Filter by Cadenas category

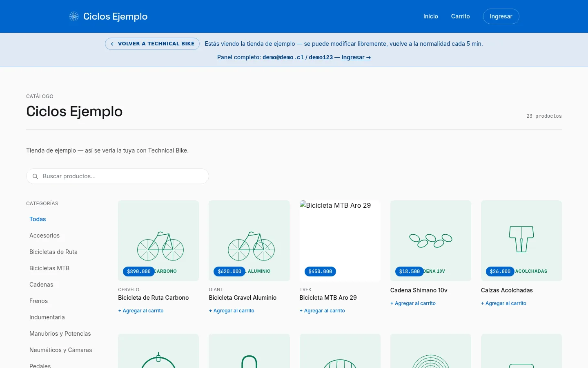[x=41, y=285]
